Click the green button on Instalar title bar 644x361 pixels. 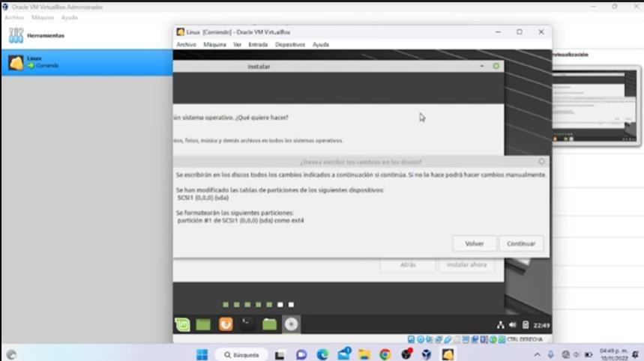tap(496, 66)
